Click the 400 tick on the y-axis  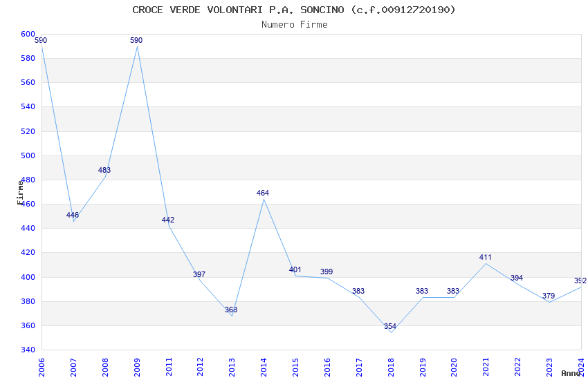coord(28,278)
